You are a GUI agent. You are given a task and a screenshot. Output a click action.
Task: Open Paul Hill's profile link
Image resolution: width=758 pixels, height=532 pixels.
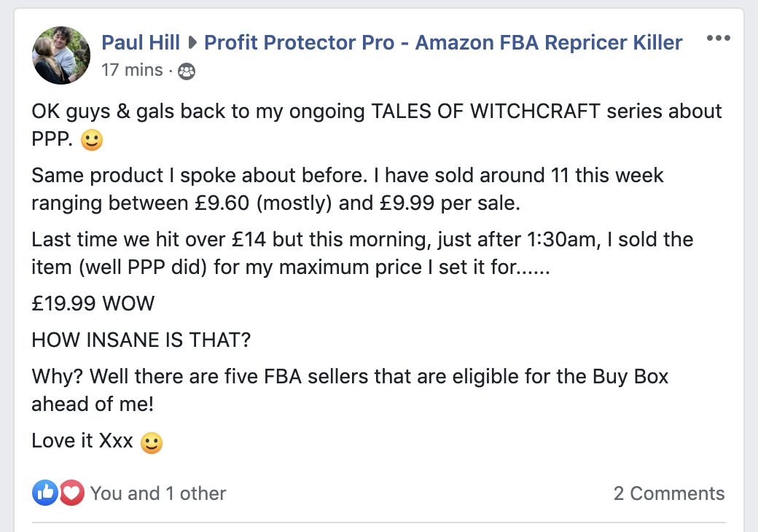click(x=140, y=42)
